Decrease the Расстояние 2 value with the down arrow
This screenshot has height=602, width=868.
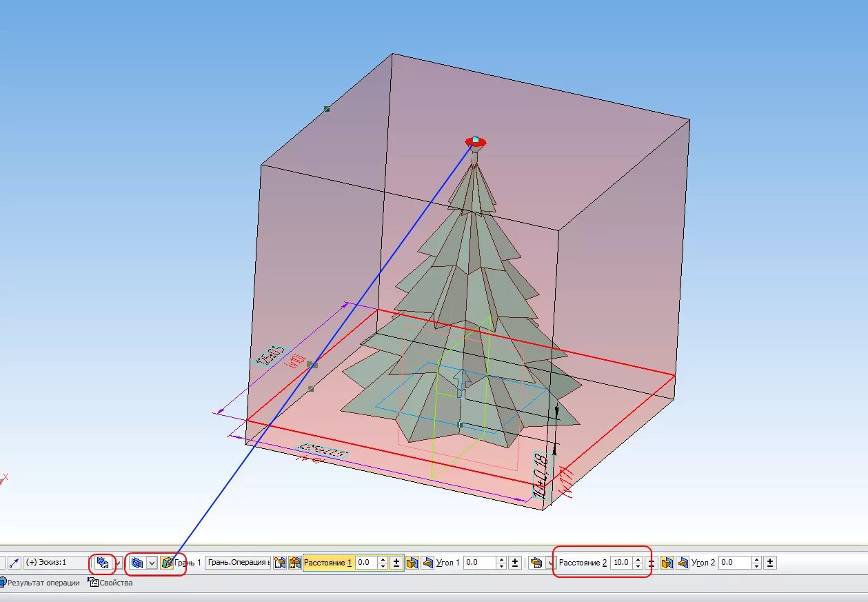[x=638, y=566]
